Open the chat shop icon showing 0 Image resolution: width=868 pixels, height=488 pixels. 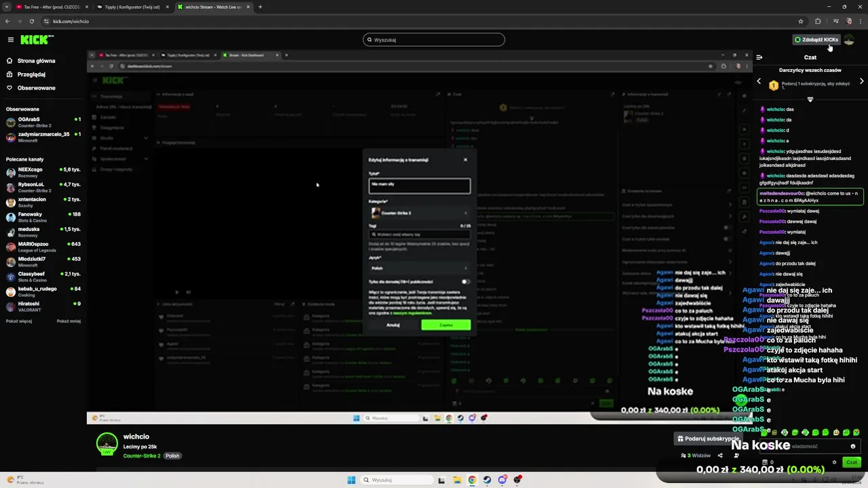(x=768, y=462)
